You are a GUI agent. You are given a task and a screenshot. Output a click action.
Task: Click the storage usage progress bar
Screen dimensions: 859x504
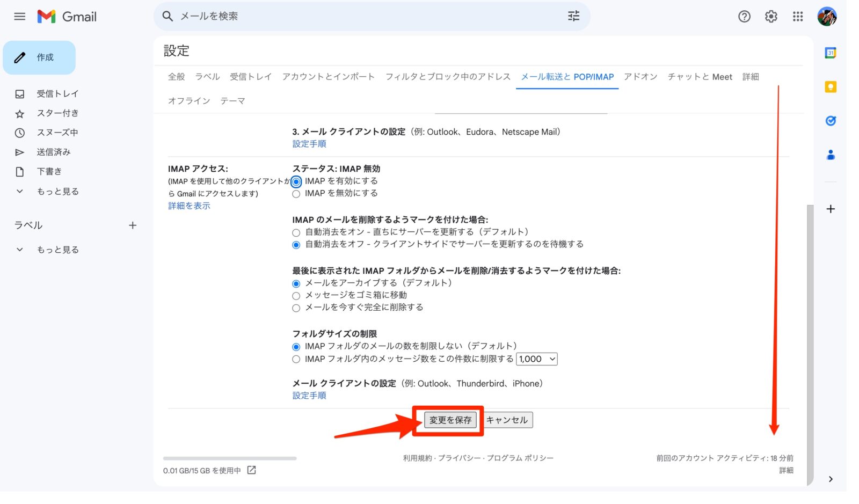coord(230,458)
